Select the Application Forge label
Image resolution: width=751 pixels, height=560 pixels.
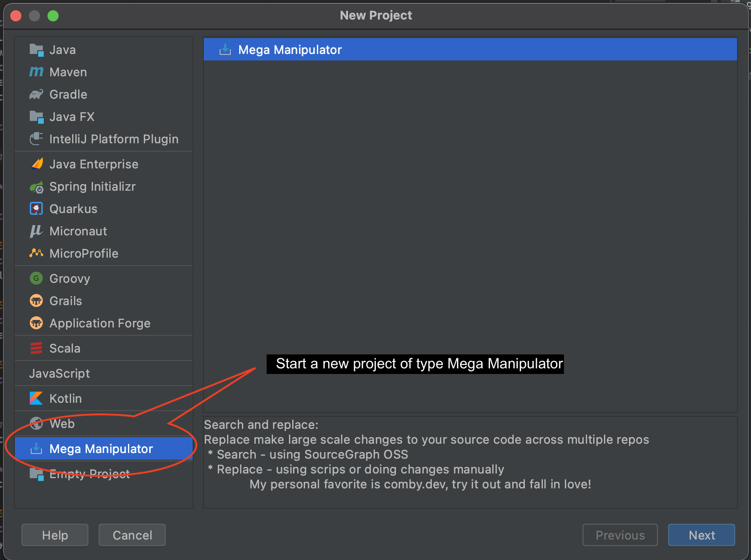100,323
